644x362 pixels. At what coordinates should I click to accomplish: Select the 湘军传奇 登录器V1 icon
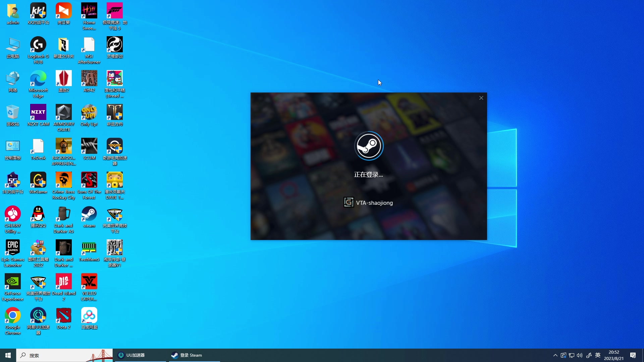click(x=115, y=253)
